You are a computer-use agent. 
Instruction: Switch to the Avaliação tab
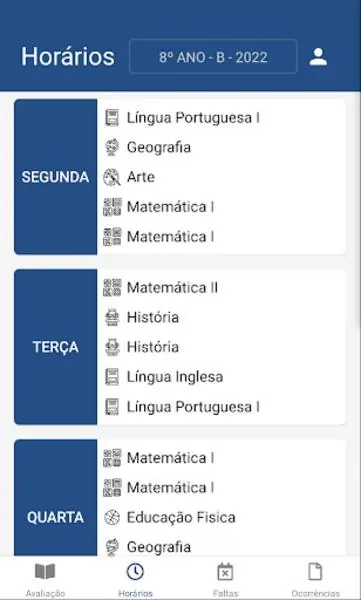pyautogui.click(x=45, y=579)
